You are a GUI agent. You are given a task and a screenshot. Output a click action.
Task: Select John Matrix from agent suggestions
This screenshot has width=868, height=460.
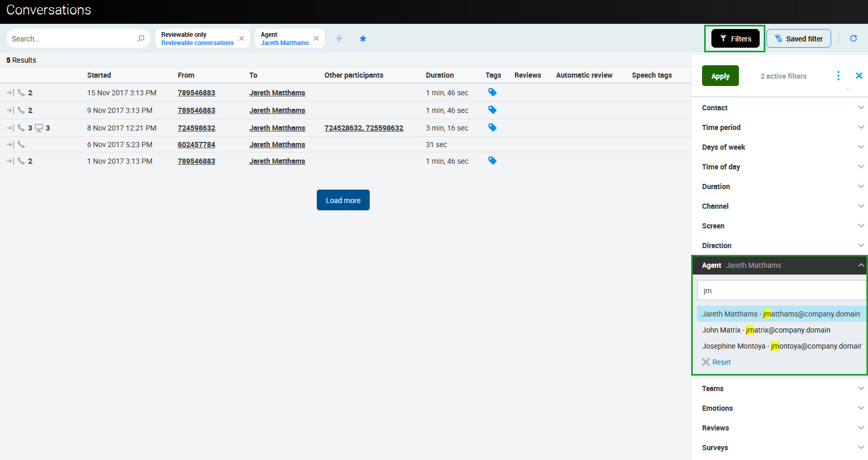(766, 330)
